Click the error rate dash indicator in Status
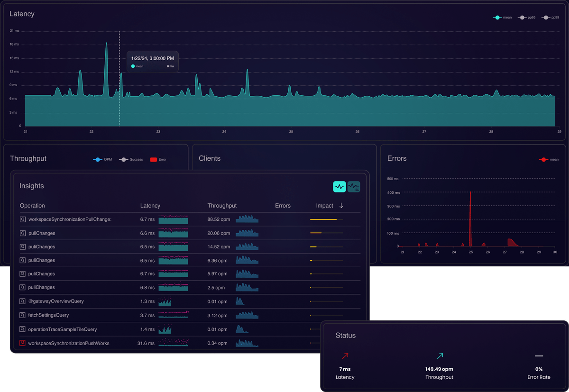 tap(539, 356)
